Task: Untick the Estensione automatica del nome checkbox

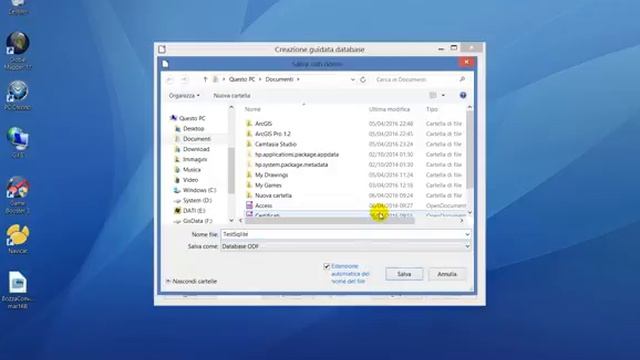Action: coord(327,267)
